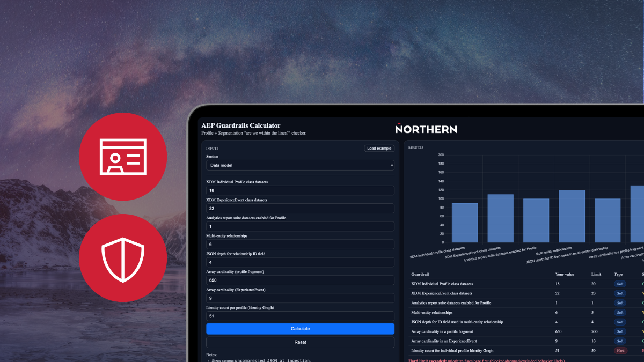Focus the Array cardinality (profile fragment) input
This screenshot has height=362, width=644.
coord(301,280)
